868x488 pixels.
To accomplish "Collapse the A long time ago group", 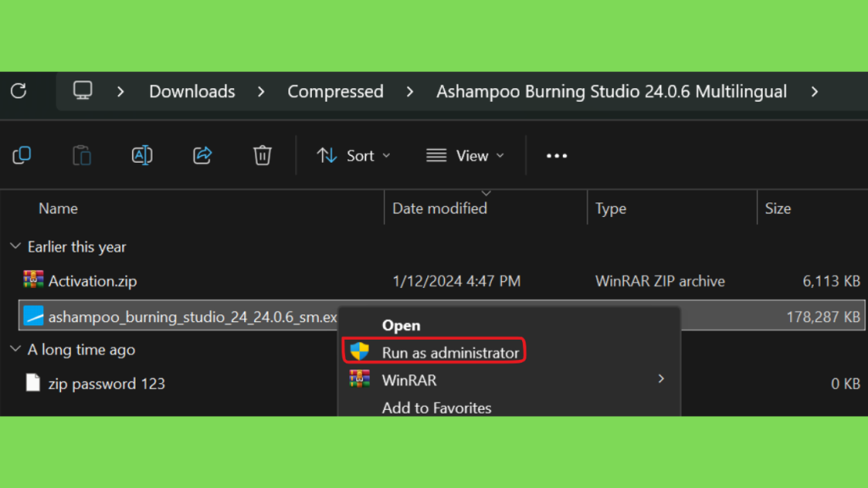I will 15,349.
